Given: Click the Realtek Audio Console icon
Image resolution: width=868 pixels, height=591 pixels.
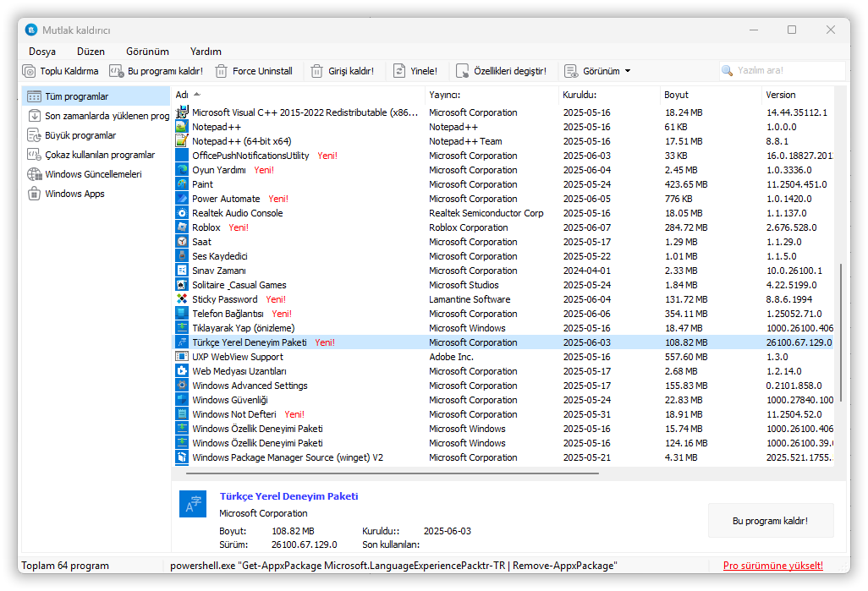Looking at the screenshot, I should pos(182,212).
